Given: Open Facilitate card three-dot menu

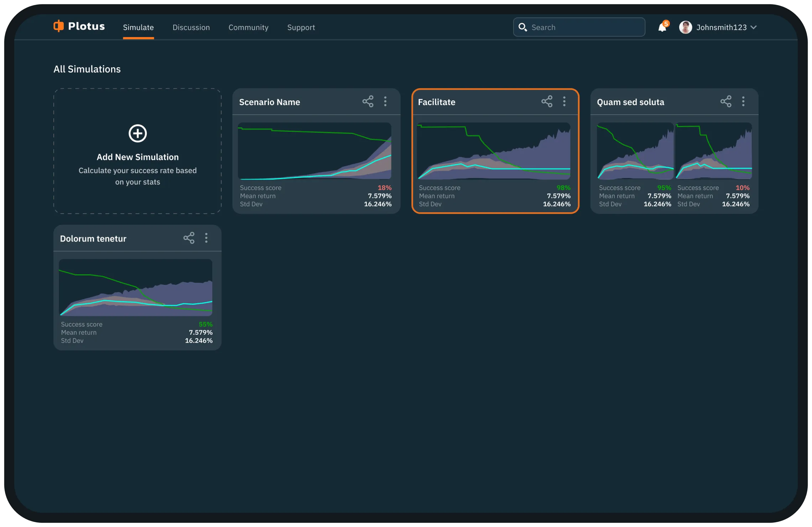Looking at the screenshot, I should click(564, 101).
